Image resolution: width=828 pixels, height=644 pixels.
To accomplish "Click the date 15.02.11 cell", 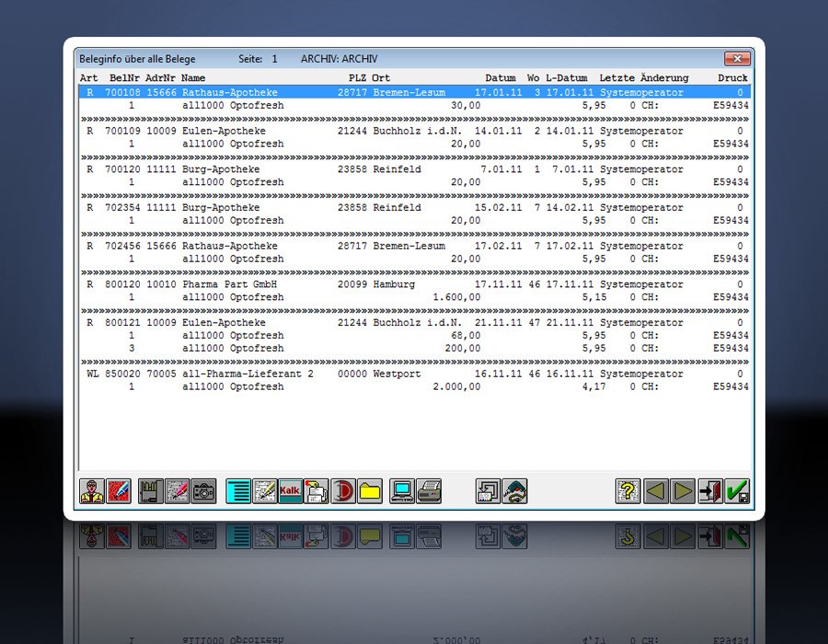I will [x=498, y=207].
